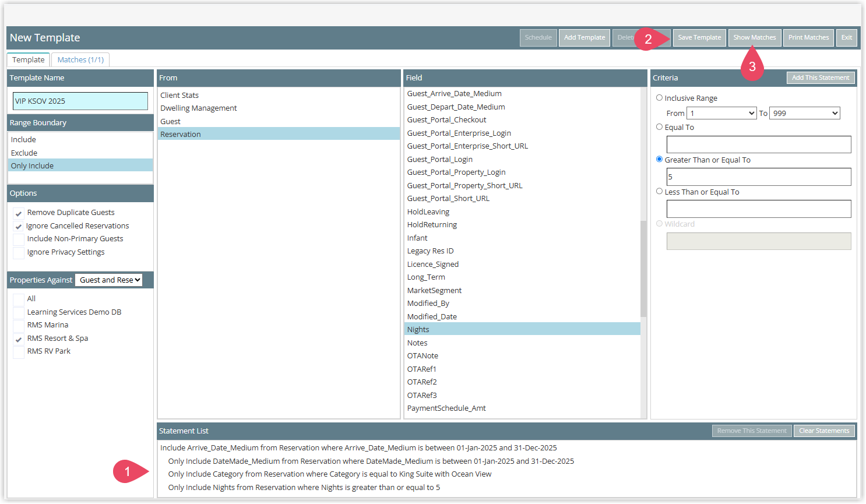
Task: Click Remove This Statement button
Action: click(x=752, y=431)
